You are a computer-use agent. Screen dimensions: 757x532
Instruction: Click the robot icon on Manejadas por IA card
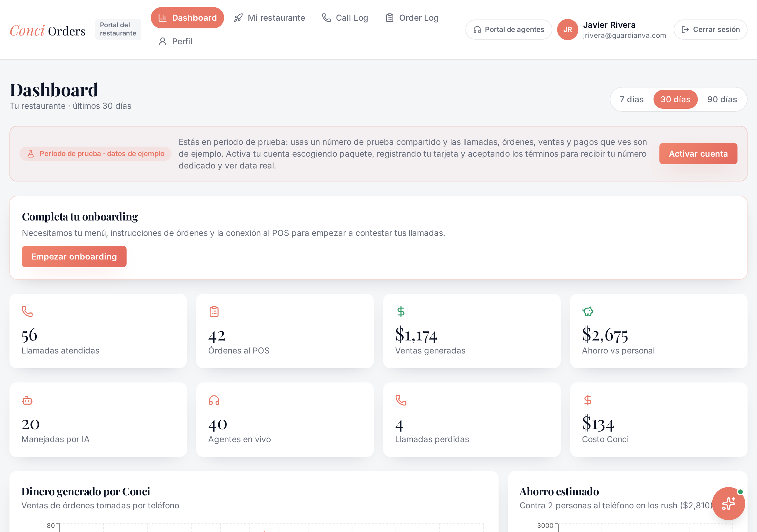[x=28, y=400]
